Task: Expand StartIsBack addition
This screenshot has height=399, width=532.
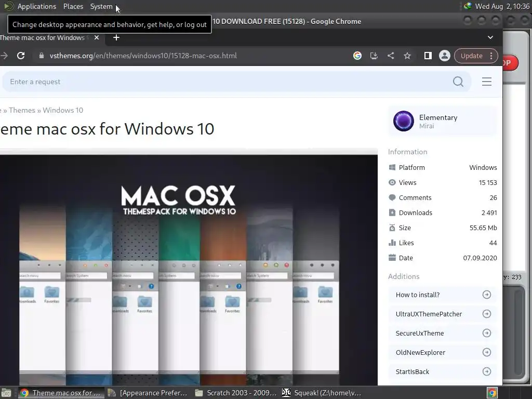Action: [443, 372]
